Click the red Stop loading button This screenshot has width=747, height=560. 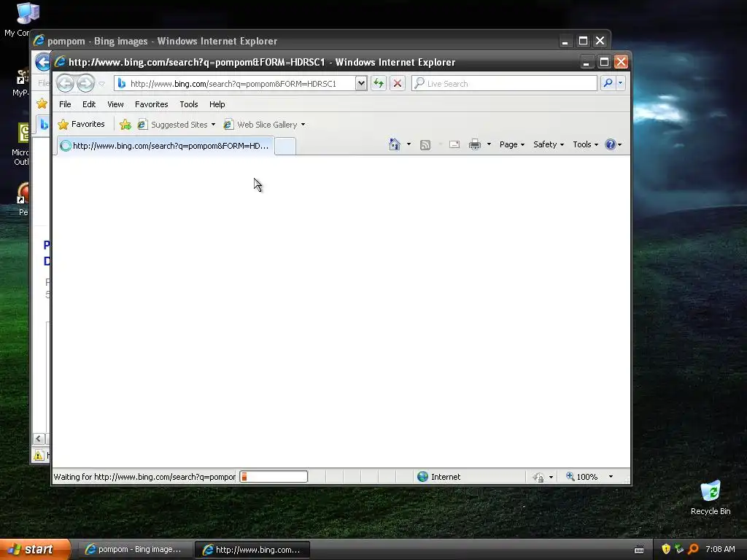(x=398, y=83)
